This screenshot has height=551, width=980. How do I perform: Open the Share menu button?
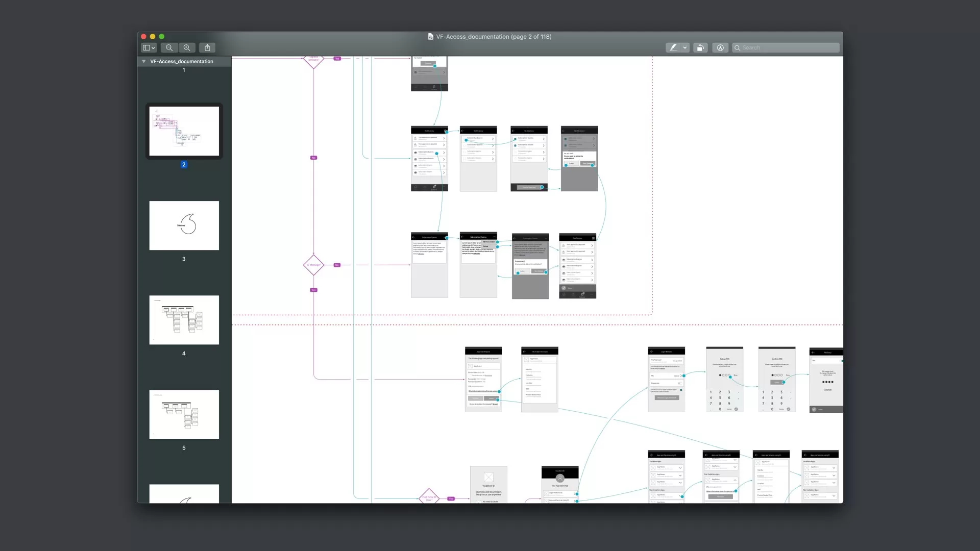(x=207, y=47)
